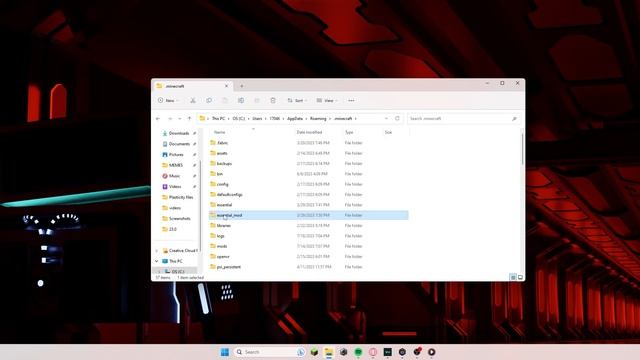Open Downloads in quick access
This screenshot has width=640, height=360.
click(x=179, y=133)
